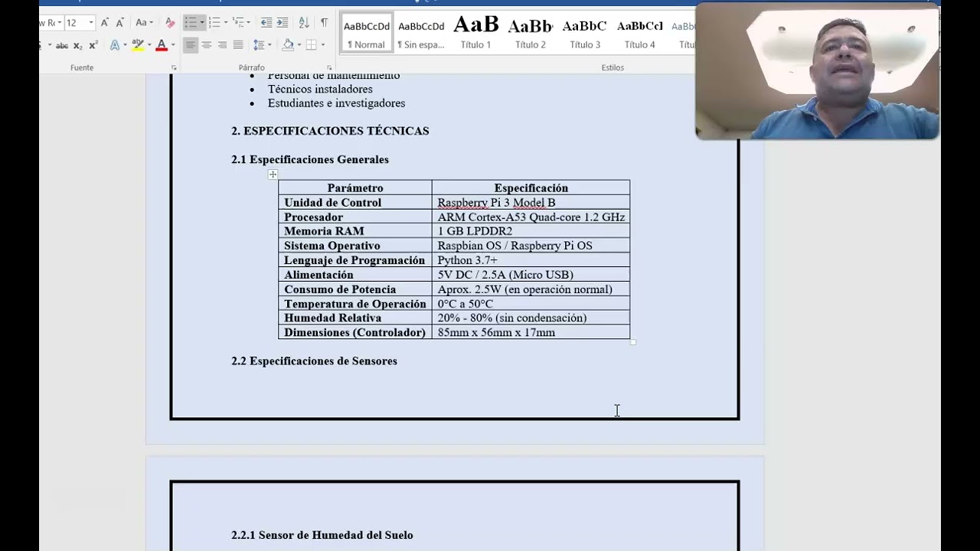This screenshot has width=980, height=551.
Task: Click the 'Parámetro' header cell
Action: click(x=355, y=188)
